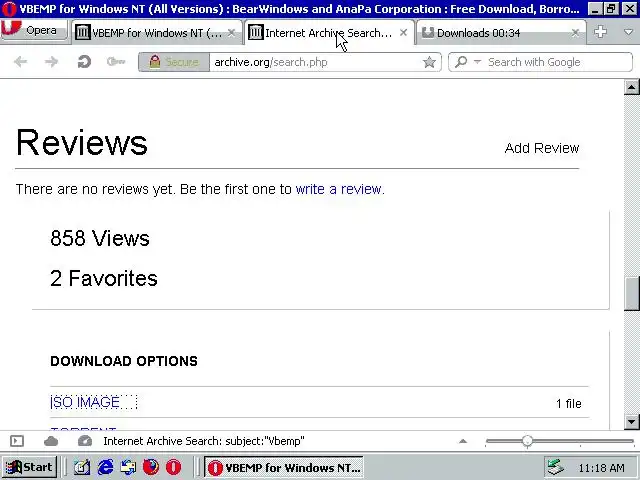Open the ISO IMAGE download option

point(85,402)
